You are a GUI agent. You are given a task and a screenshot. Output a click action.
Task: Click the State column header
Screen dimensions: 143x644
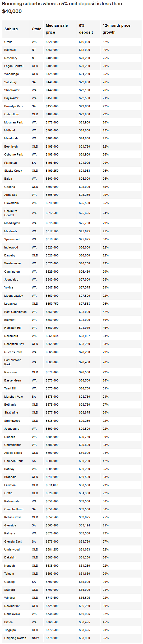[37, 29]
